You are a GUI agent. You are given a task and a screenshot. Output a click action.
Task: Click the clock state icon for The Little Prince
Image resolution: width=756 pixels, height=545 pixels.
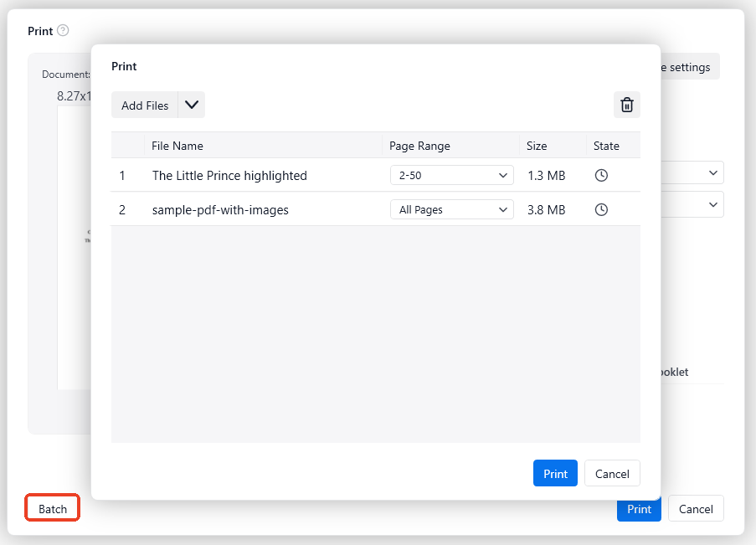click(x=601, y=175)
